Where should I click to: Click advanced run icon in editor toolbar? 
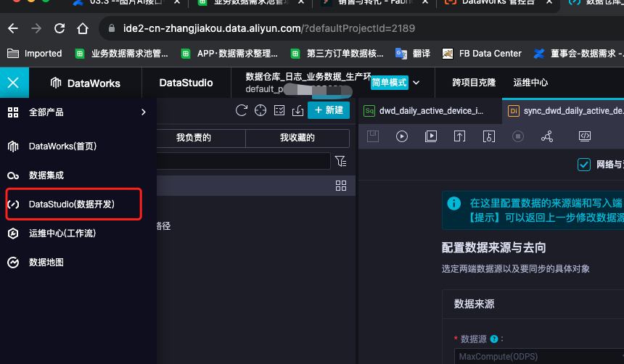pyautogui.click(x=431, y=136)
